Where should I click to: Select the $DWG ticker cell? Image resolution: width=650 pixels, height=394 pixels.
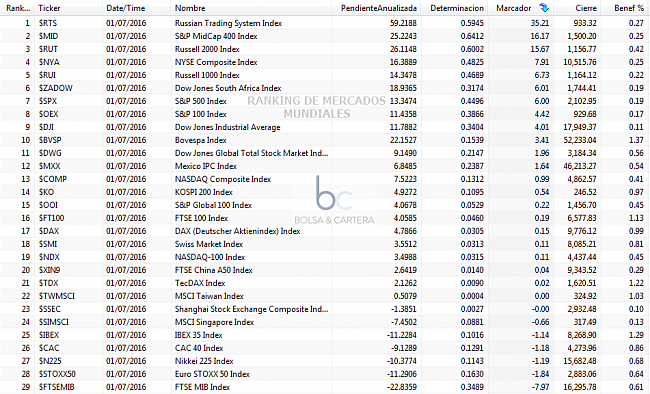coord(50,153)
